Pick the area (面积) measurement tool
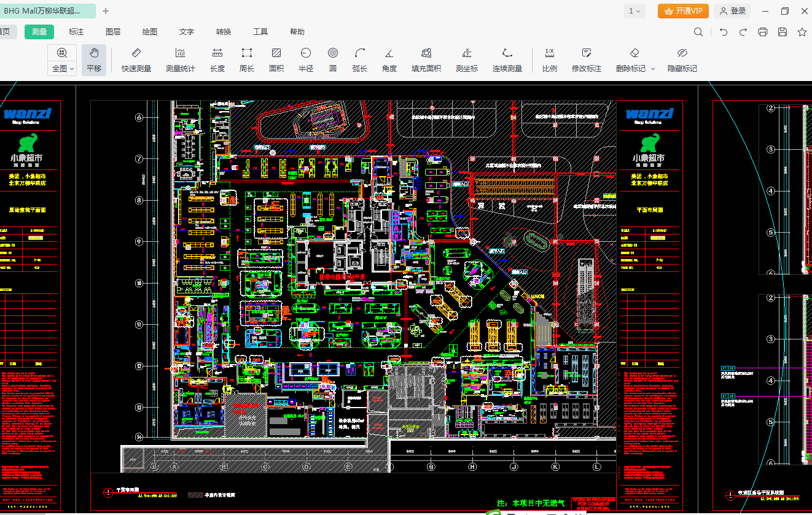 pos(276,60)
